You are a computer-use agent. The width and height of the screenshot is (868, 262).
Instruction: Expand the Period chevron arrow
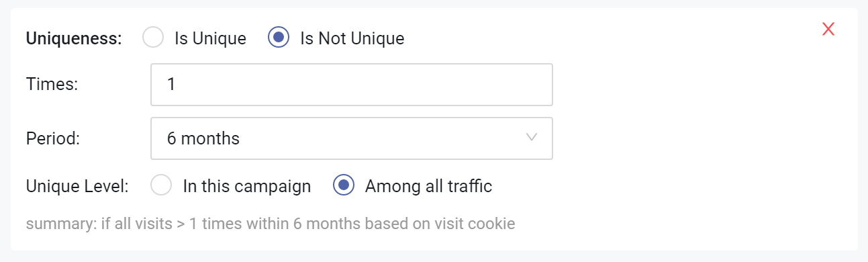tap(532, 138)
